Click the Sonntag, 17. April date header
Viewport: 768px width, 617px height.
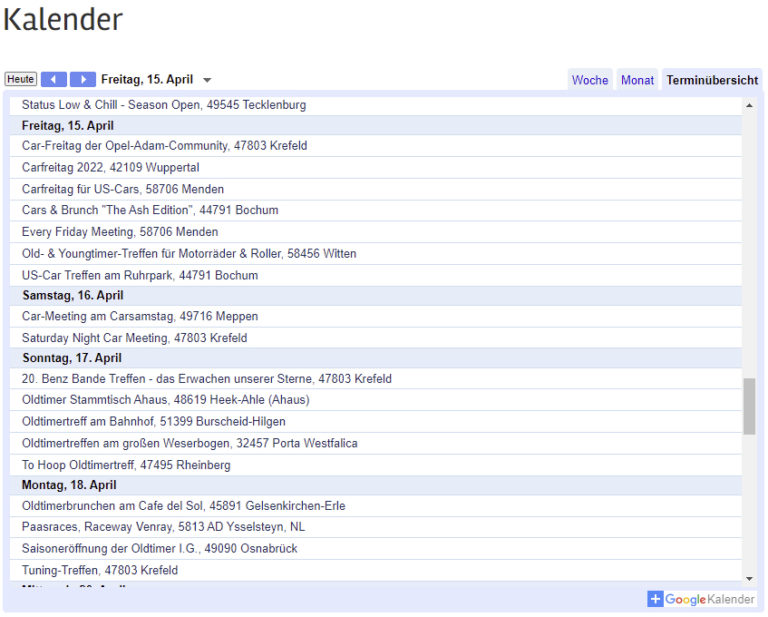[x=72, y=358]
